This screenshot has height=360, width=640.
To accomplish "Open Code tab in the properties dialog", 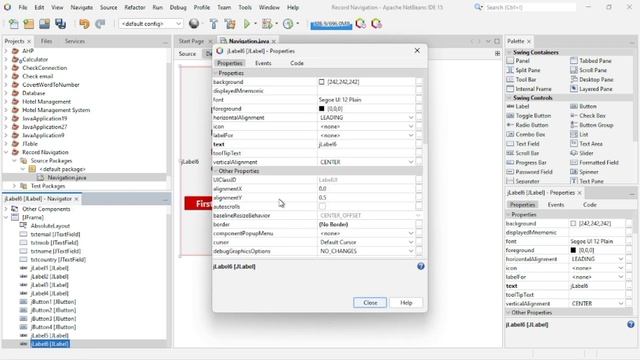I will [297, 63].
